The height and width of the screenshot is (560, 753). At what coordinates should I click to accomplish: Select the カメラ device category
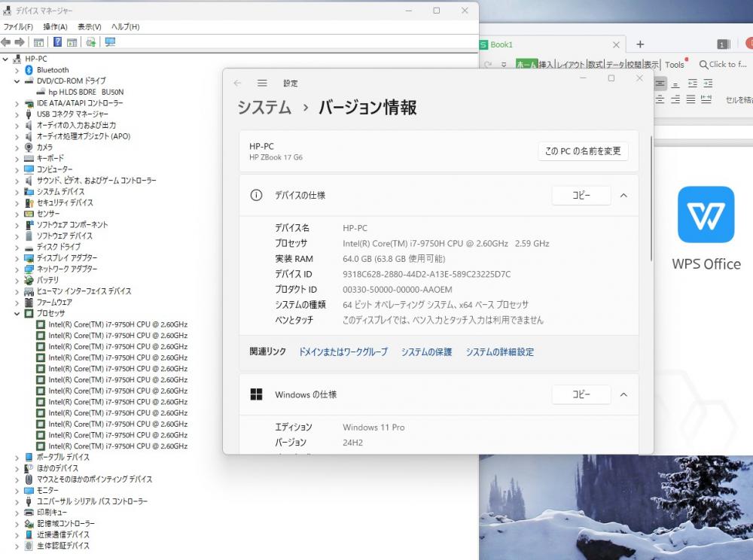[44, 148]
